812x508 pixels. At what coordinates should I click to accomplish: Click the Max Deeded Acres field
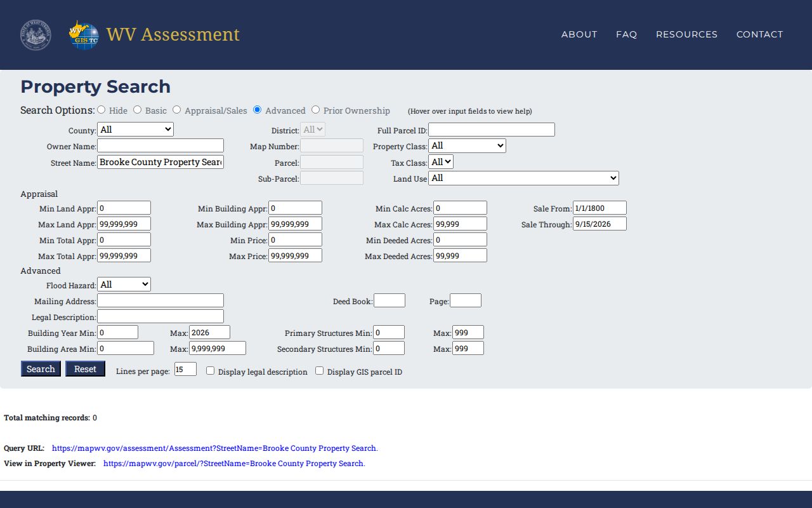click(460, 255)
